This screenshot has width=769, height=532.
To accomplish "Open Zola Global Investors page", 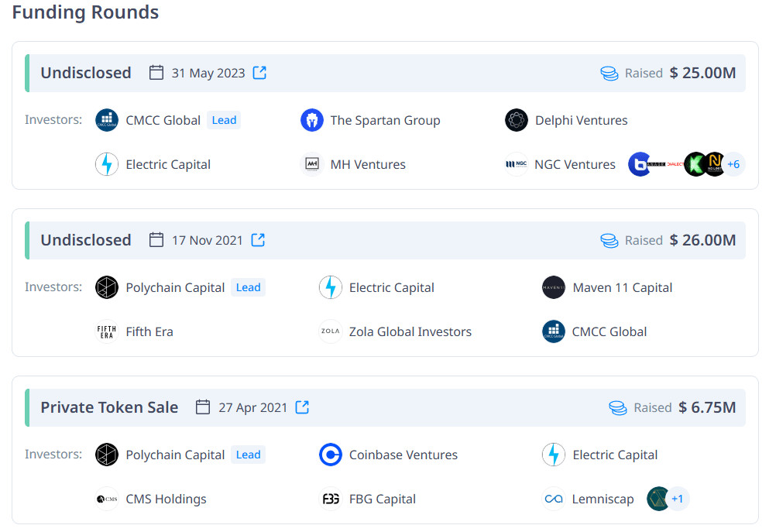I will point(410,331).
